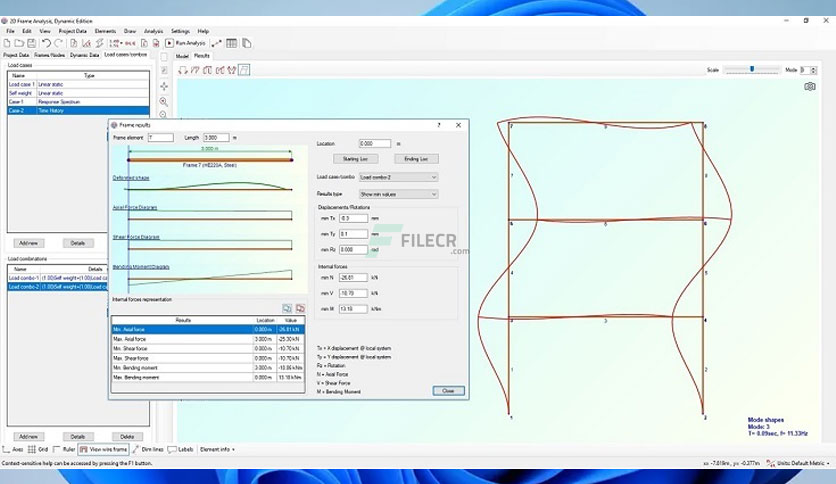The height and width of the screenshot is (484, 836).
Task: Click the Run Analysis play button
Action: 185,43
